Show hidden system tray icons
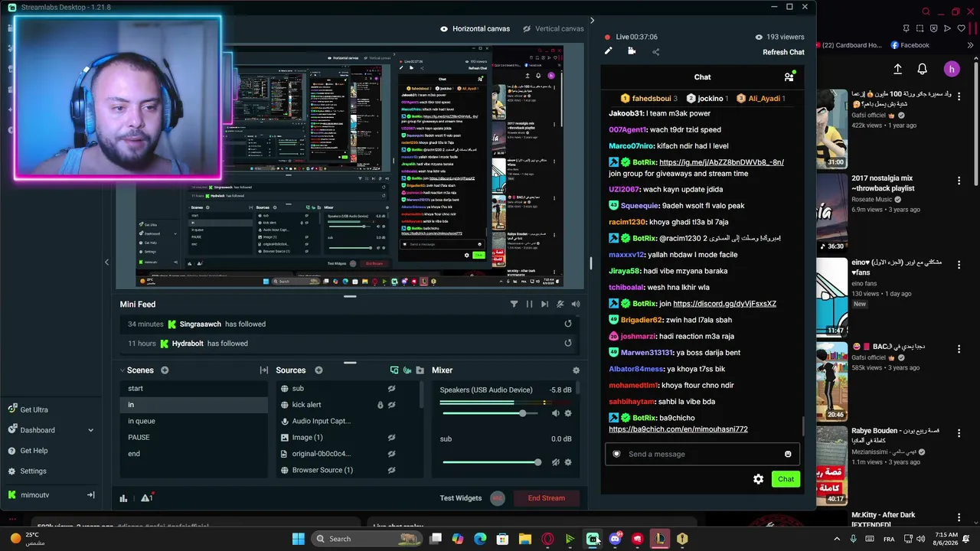 click(x=836, y=539)
